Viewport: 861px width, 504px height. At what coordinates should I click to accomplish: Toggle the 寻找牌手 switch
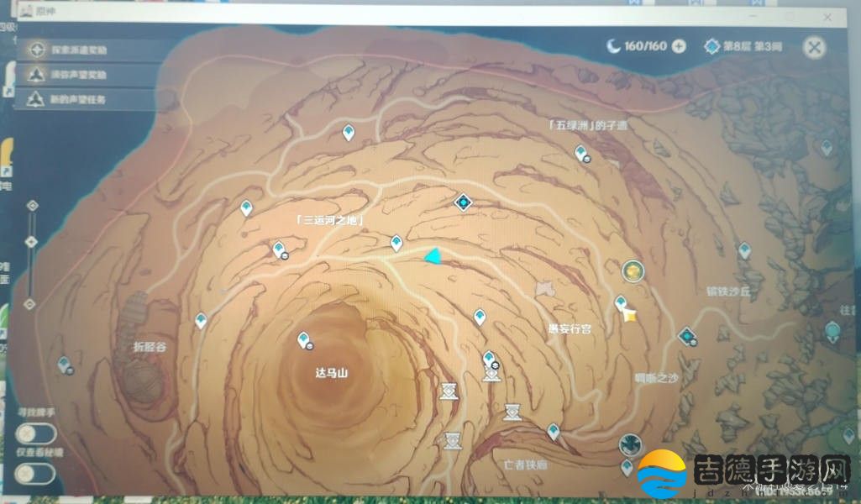click(36, 433)
